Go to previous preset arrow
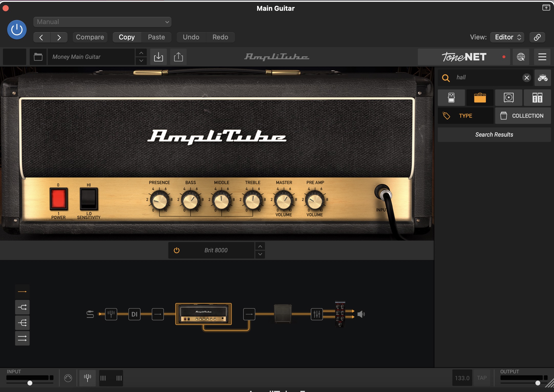The image size is (554, 392). 41,37
